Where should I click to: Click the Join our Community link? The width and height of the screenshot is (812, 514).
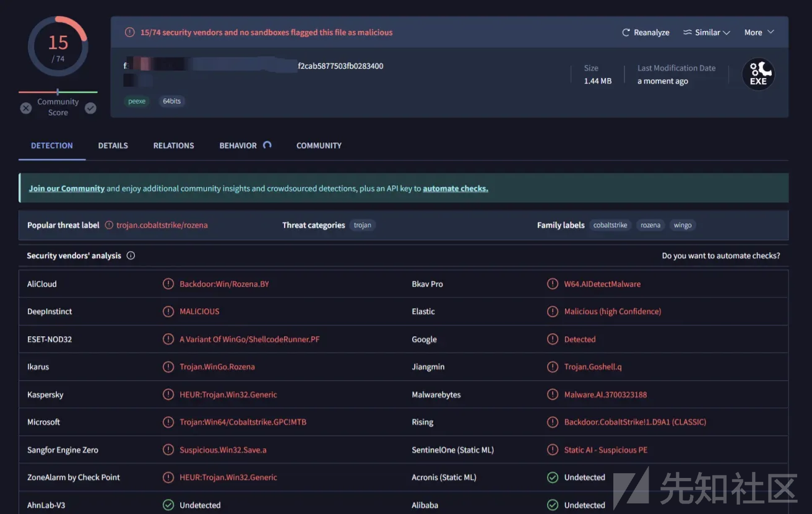coord(67,188)
